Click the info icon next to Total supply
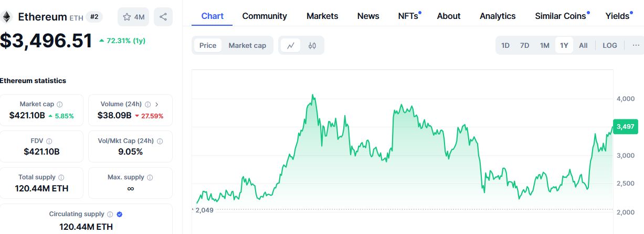This screenshot has width=644, height=234. coord(61,177)
